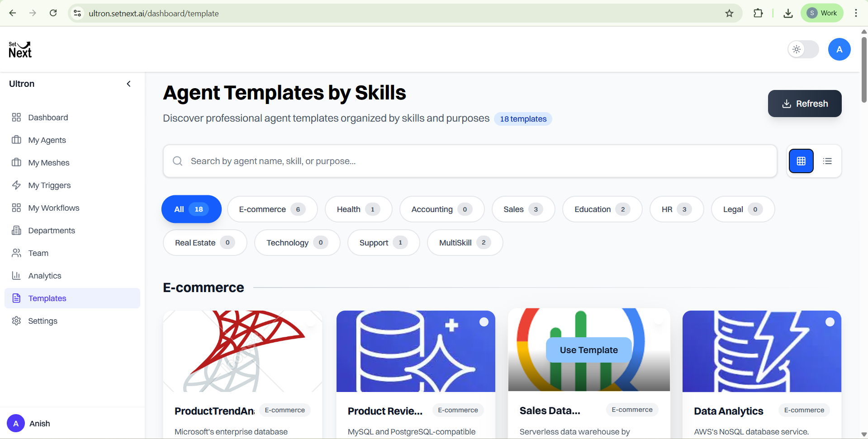The image size is (868, 439).
Task: Focus the agent search input field
Action: tap(470, 161)
